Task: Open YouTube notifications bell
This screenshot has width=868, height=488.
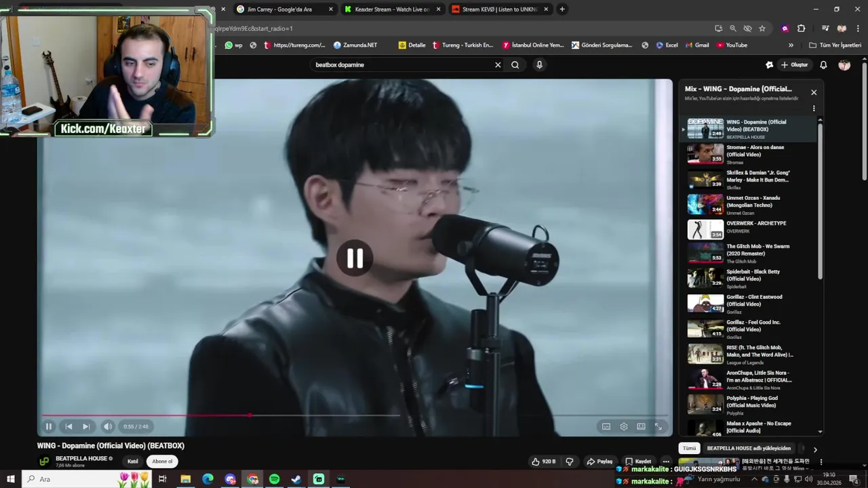Action: 823,65
